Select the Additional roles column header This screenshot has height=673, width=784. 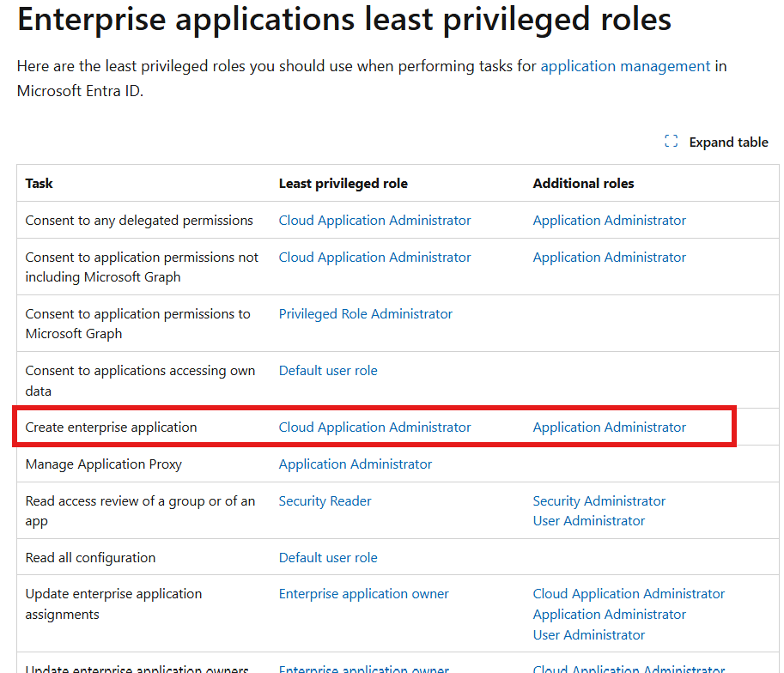(583, 184)
